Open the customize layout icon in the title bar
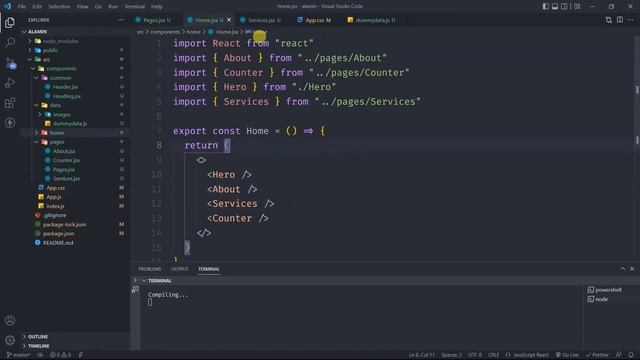Screen dimensions: 640x360 (577, 6)
